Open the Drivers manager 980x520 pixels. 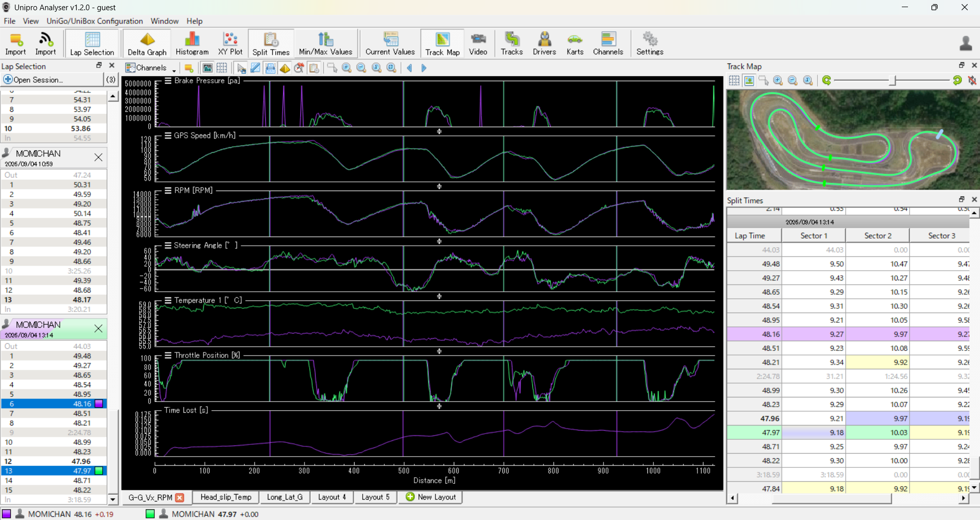[x=544, y=44]
